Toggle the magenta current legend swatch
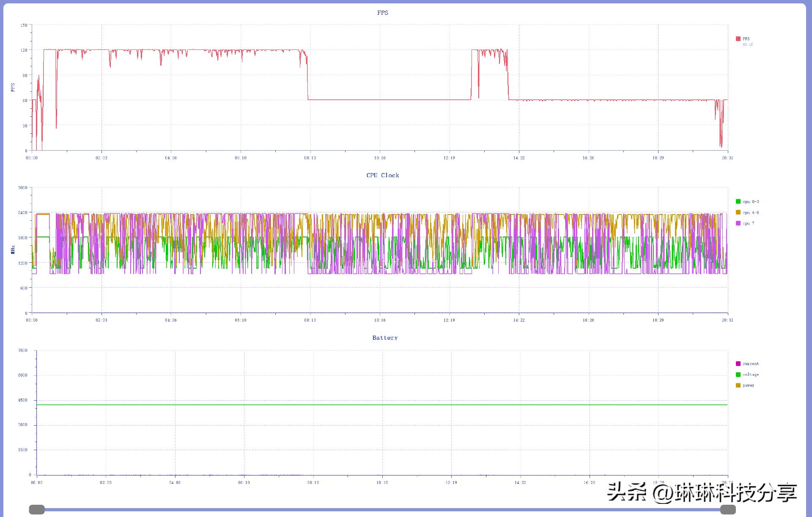The height and width of the screenshot is (517, 812). click(738, 363)
